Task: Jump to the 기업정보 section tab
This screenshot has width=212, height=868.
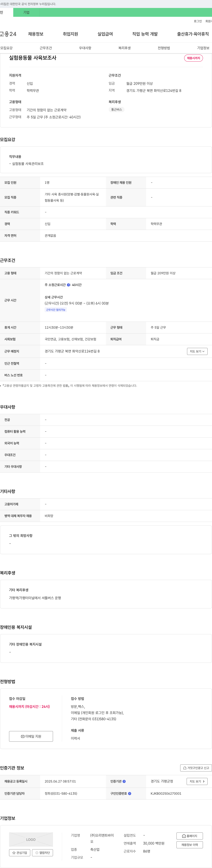Action: point(203,48)
